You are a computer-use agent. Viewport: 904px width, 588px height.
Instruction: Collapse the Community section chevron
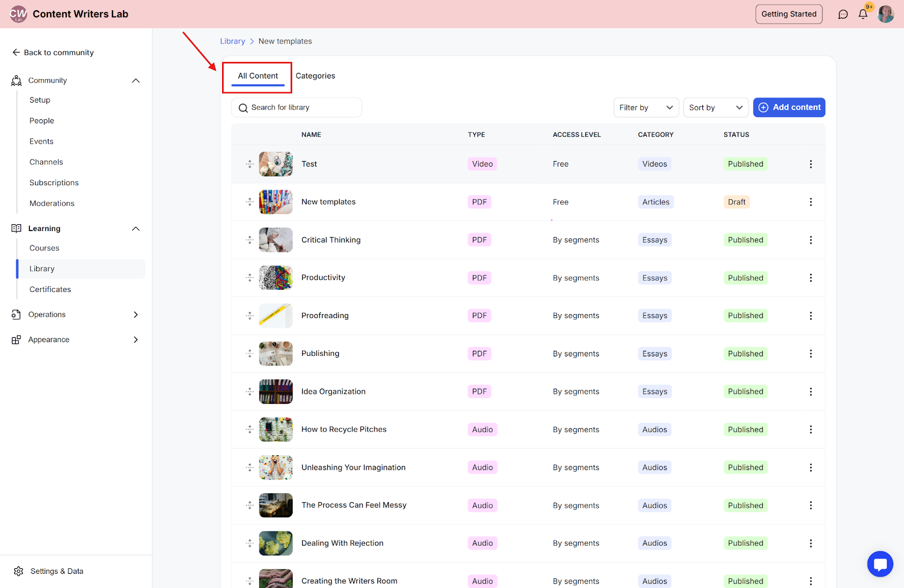click(x=136, y=81)
